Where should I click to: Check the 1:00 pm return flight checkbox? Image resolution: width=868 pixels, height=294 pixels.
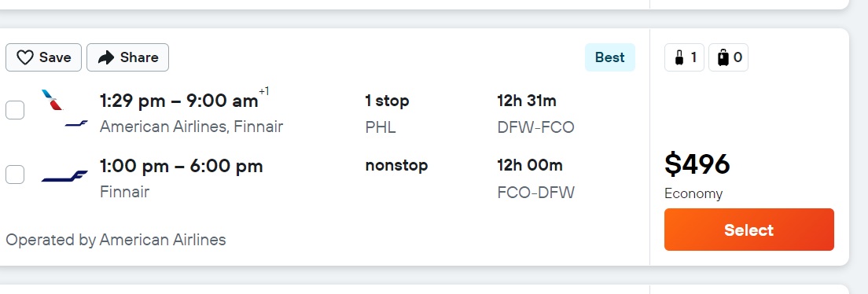pyautogui.click(x=15, y=175)
